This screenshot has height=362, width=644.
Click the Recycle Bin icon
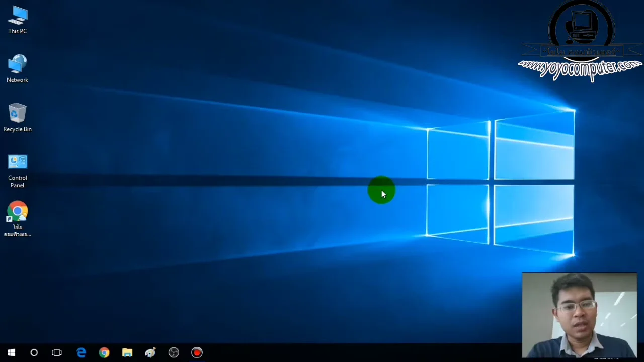coord(17,117)
